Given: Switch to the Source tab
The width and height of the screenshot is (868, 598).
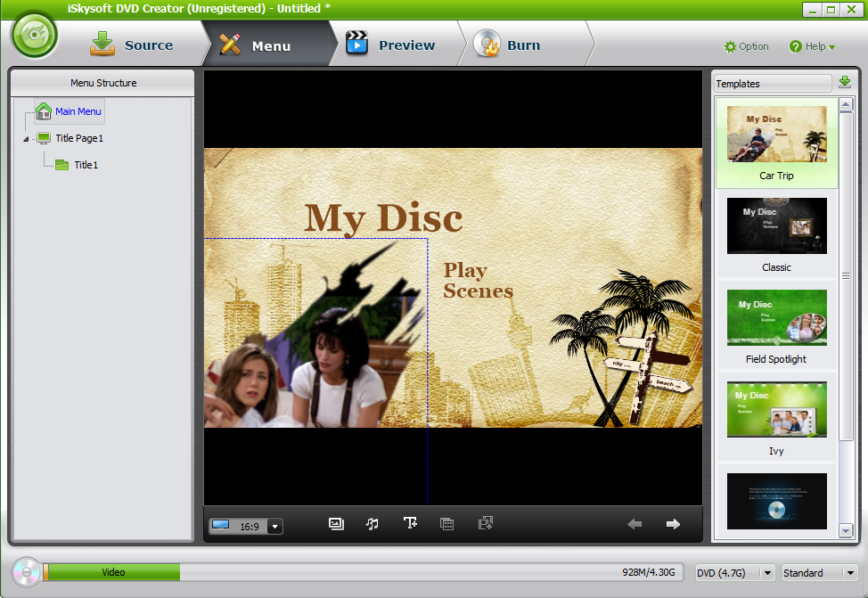Looking at the screenshot, I should pos(132,45).
